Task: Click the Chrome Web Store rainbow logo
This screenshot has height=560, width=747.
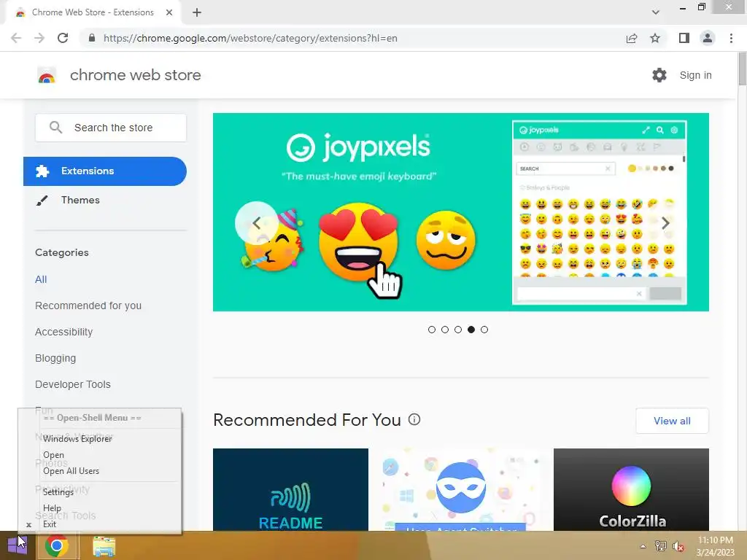Action: pos(47,75)
